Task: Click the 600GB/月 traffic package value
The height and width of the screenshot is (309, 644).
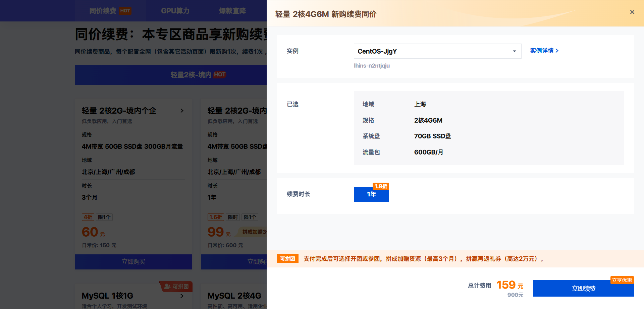Action: (x=429, y=152)
